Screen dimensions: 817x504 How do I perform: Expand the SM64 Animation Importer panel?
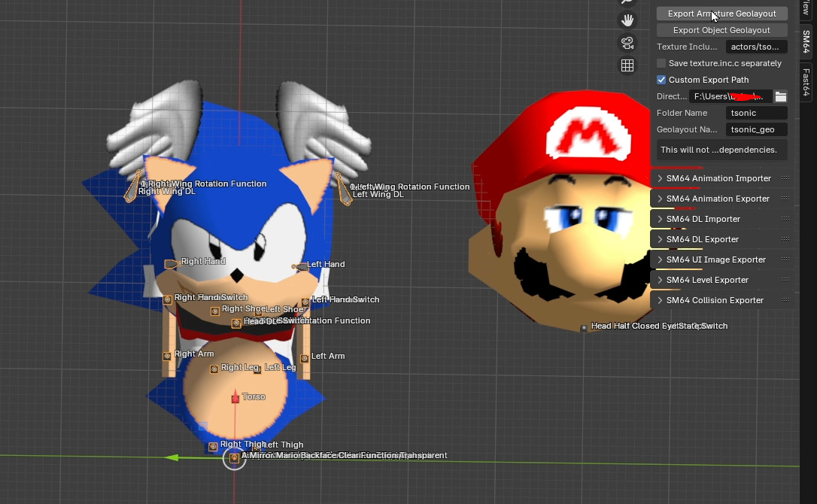click(718, 178)
